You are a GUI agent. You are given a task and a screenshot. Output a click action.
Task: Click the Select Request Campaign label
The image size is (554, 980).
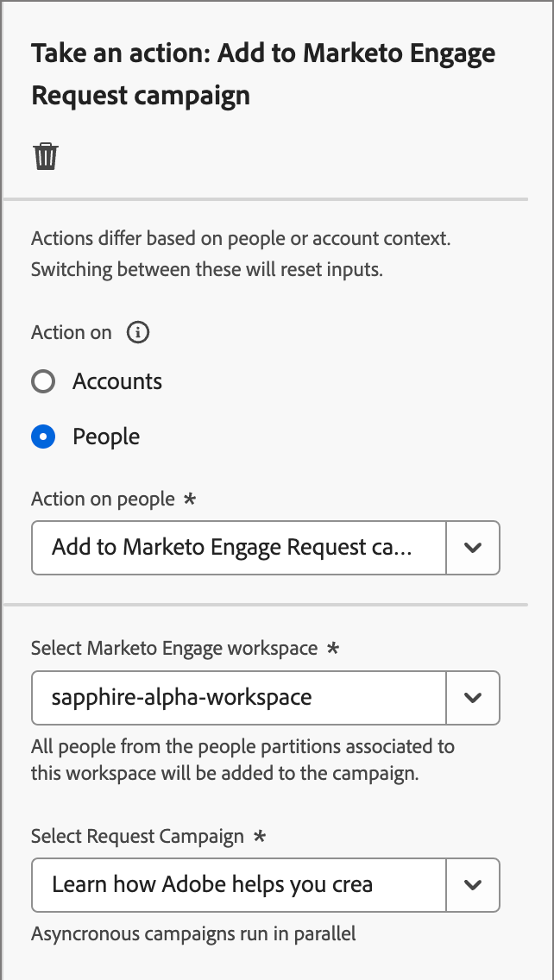click(138, 836)
